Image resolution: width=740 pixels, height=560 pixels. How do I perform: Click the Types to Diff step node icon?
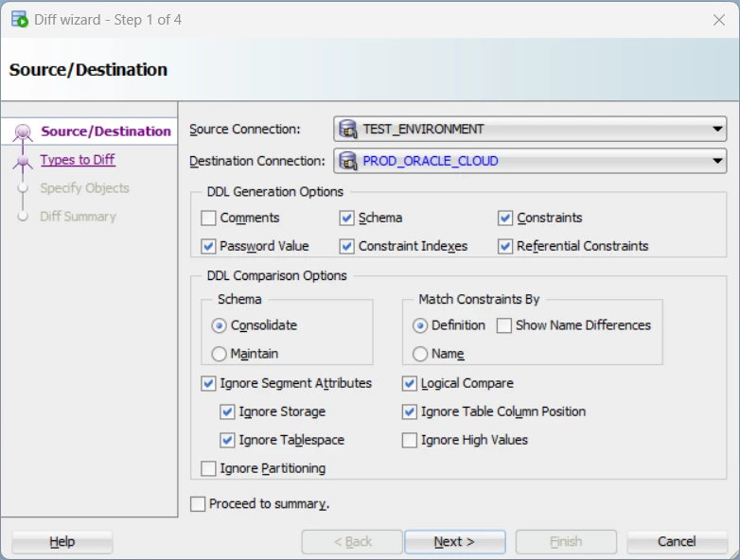pyautogui.click(x=22, y=163)
